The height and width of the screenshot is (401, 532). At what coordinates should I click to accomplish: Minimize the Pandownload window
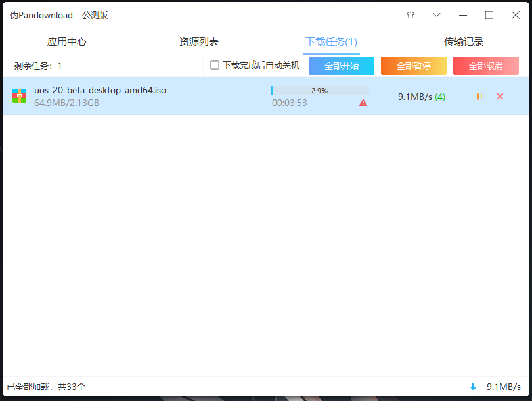pos(463,15)
